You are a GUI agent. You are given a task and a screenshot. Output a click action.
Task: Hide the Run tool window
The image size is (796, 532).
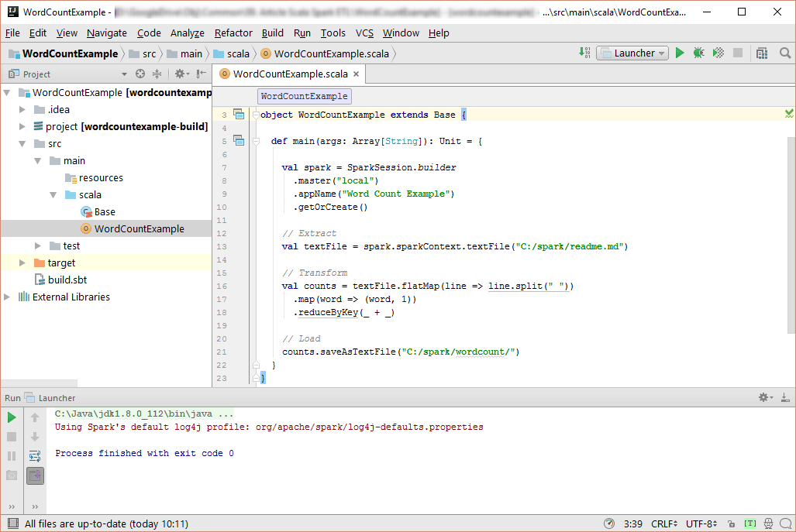784,397
